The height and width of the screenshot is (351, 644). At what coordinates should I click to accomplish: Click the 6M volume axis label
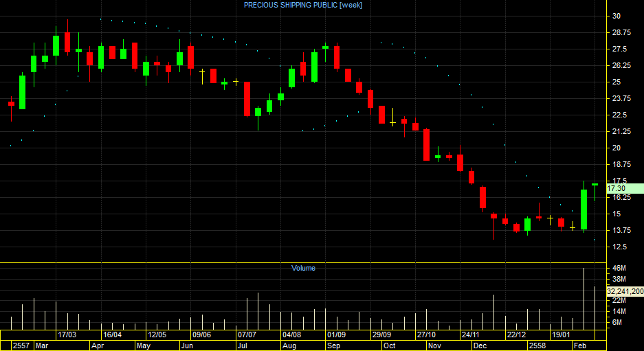(617, 323)
